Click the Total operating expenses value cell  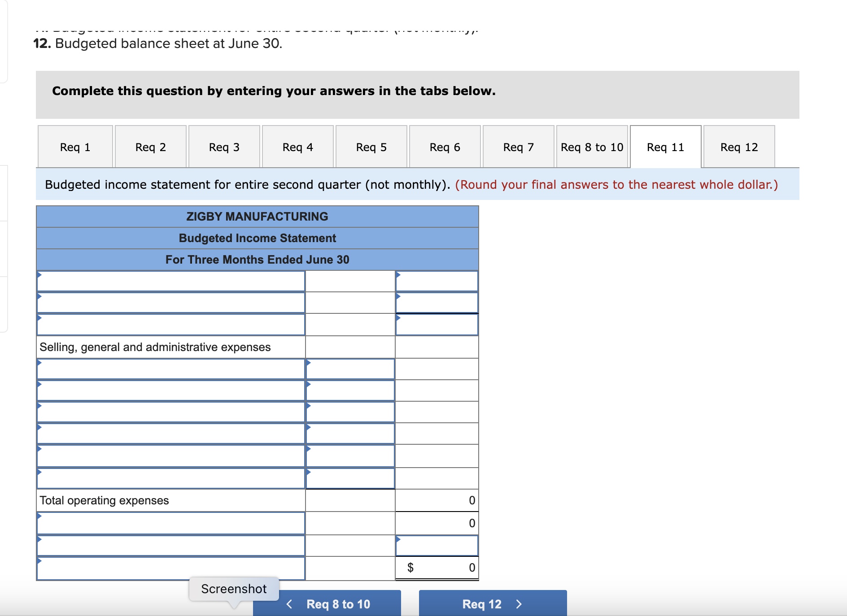click(437, 500)
